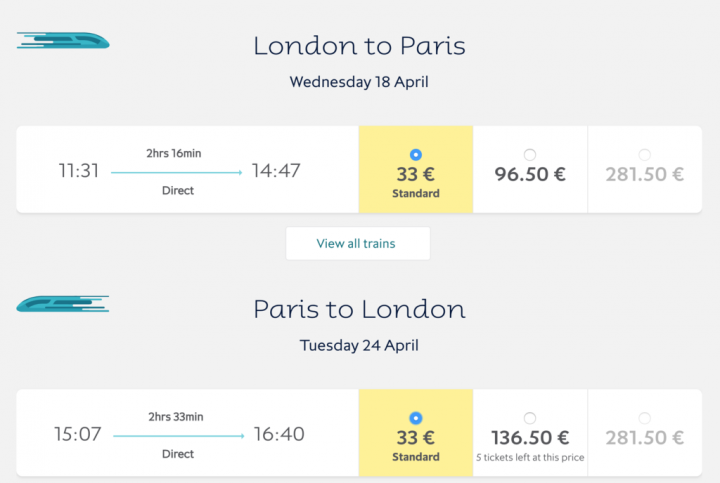Screen dimensions: 720x483
Task: Click the 2hrs 16min Direct journey arrow
Action: [177, 173]
